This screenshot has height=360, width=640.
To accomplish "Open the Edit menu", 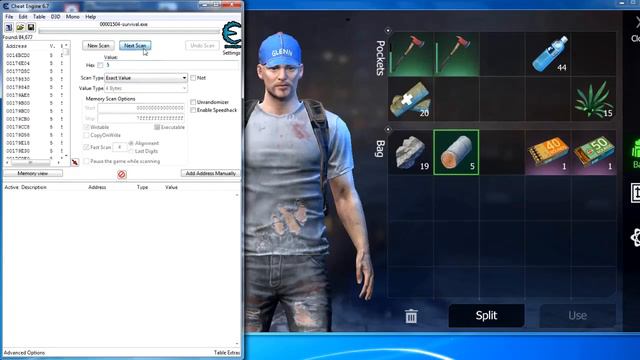I will 23,17.
